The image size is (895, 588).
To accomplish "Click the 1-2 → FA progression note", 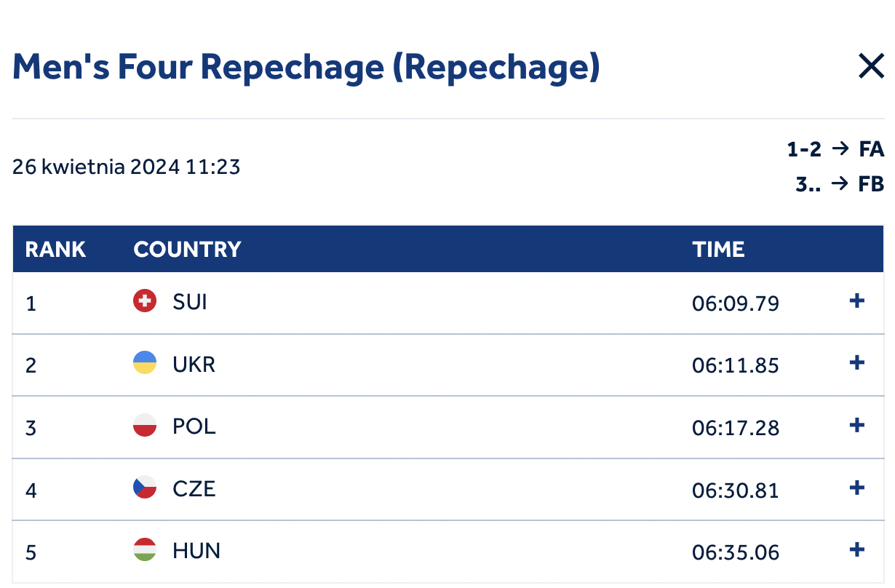I will 835,150.
